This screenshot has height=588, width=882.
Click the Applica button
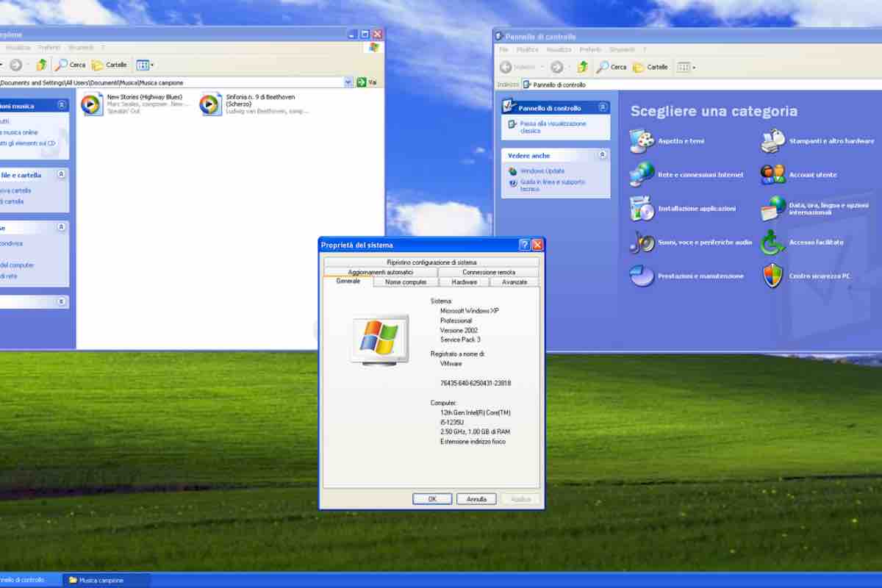pos(520,499)
